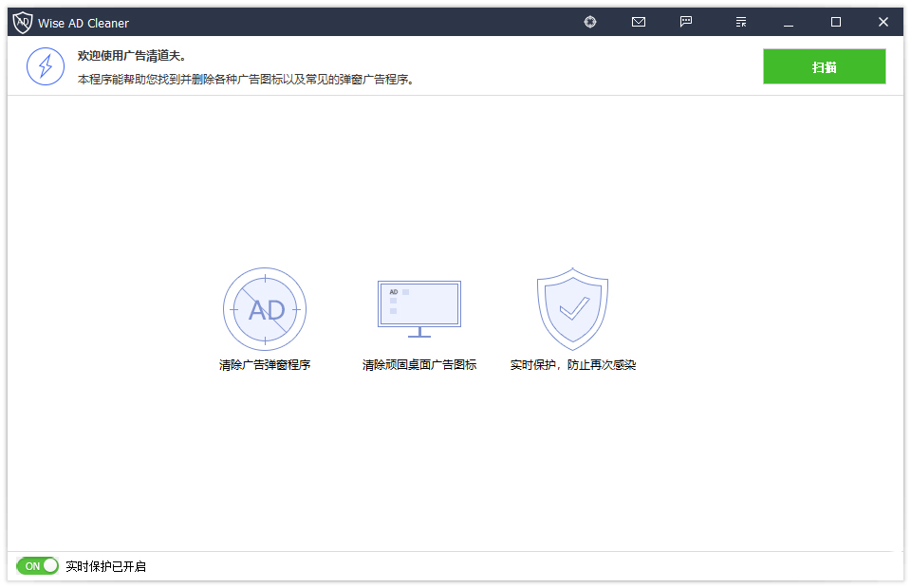911x588 pixels.
Task: Click the crossed-out AD target icon
Action: pyautogui.click(x=265, y=309)
